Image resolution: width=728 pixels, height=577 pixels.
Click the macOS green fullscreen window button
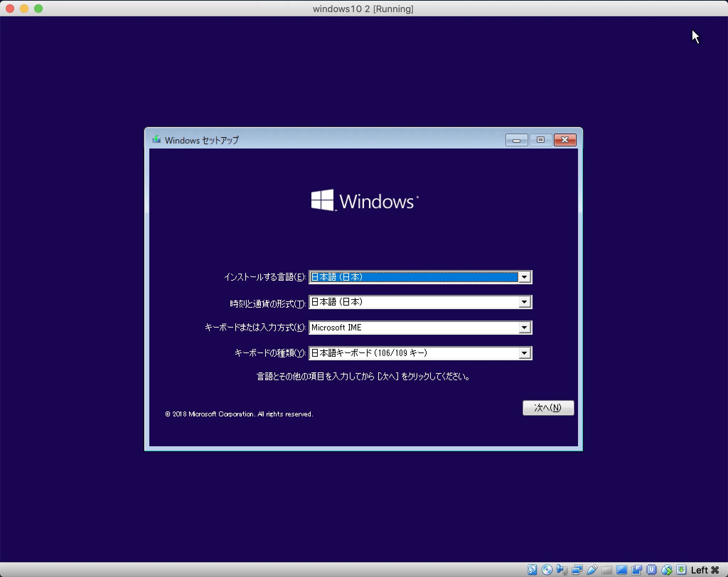[38, 9]
